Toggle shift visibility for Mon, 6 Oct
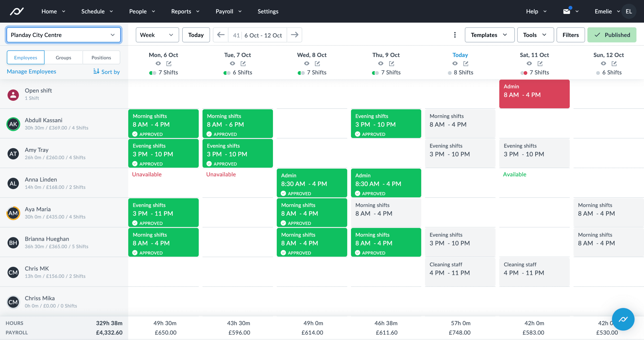The height and width of the screenshot is (340, 644). [x=153, y=73]
